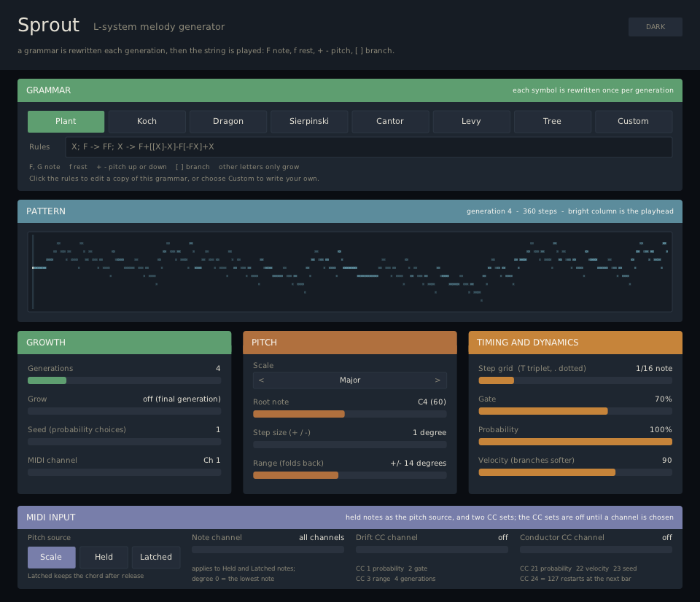Click 'Latched keeps the chord after release' note
Image resolution: width=700 pixels, height=602 pixels.
tap(86, 576)
